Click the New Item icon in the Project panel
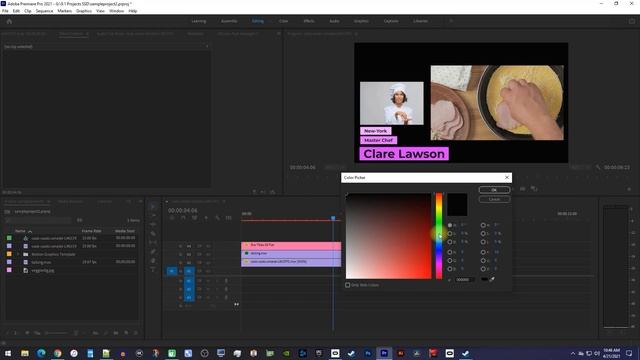640x360 pixels. (x=126, y=333)
